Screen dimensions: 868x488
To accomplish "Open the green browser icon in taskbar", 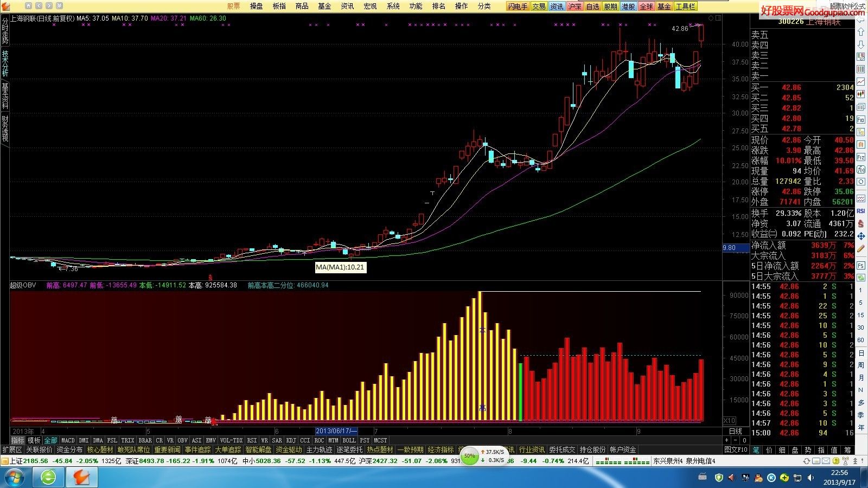I will [x=48, y=477].
